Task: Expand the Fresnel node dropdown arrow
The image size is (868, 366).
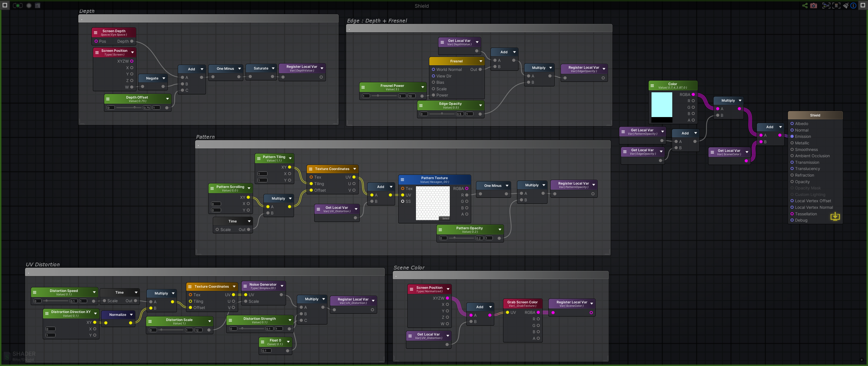Action: tap(481, 61)
